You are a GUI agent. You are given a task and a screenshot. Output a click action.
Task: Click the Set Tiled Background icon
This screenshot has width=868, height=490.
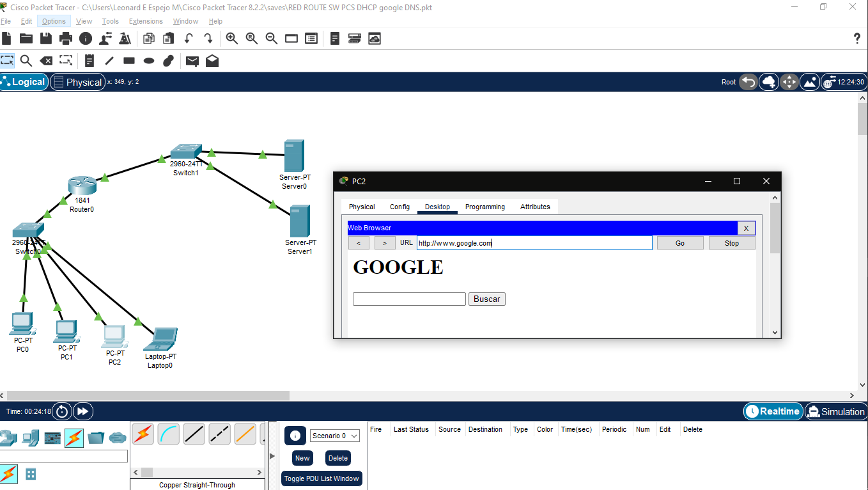point(810,82)
